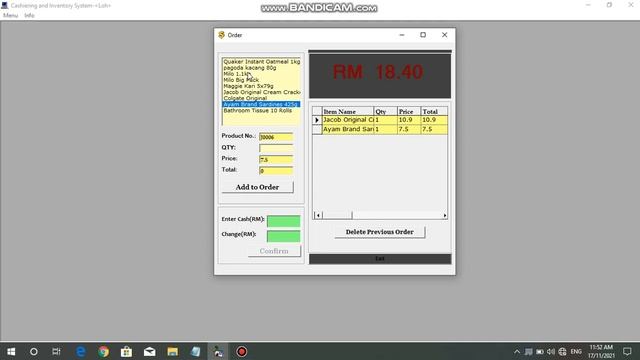The width and height of the screenshot is (640, 360).
Task: Open the notification center icon
Action: point(627,351)
